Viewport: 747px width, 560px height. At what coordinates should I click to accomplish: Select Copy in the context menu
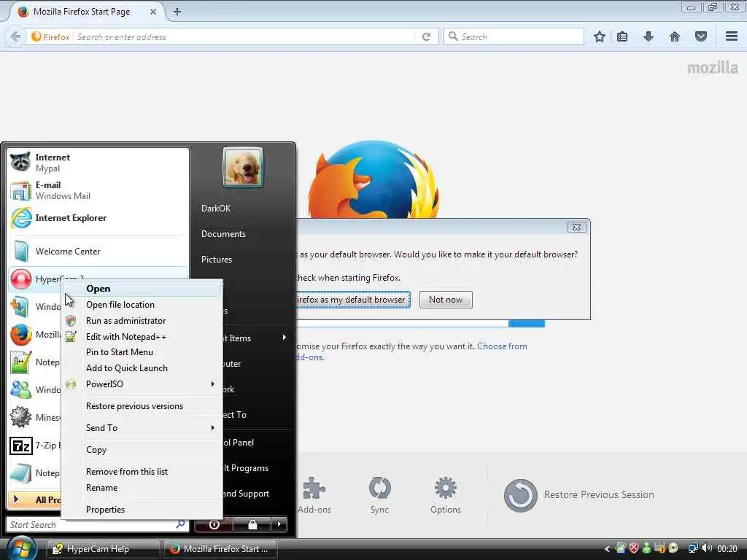[142, 450]
